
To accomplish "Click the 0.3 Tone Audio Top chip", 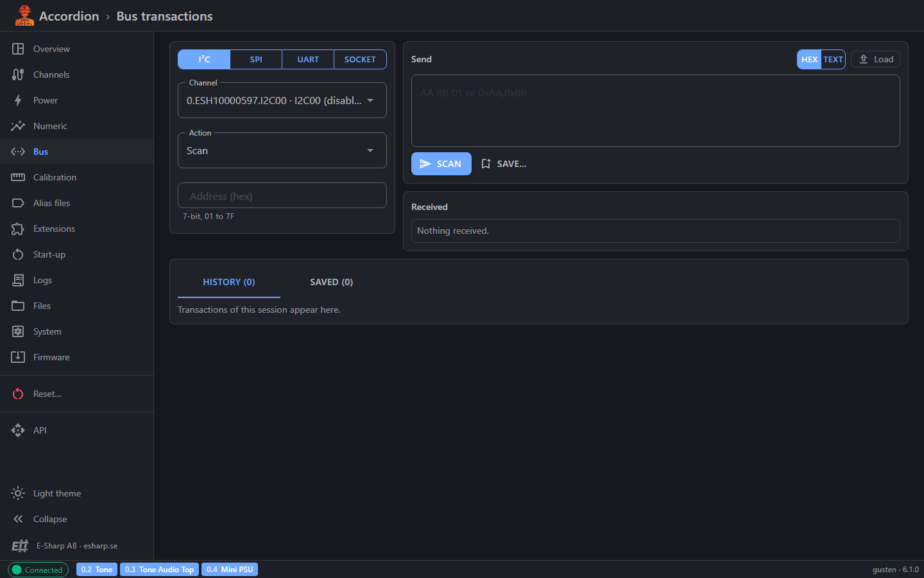I will click(x=159, y=570).
